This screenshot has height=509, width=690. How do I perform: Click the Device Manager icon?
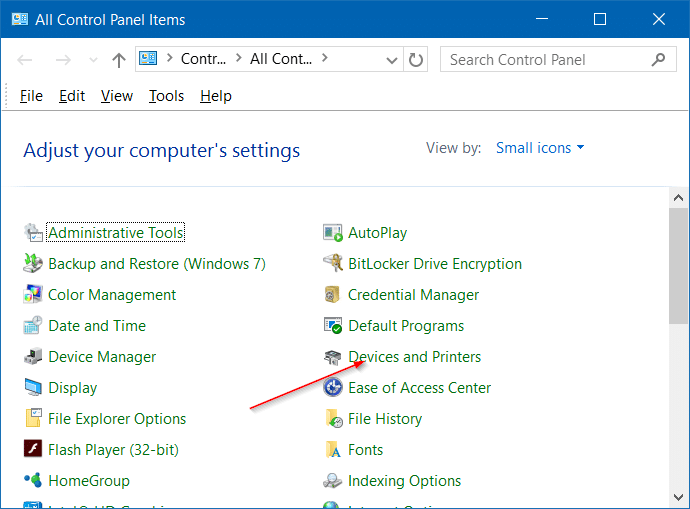point(33,357)
